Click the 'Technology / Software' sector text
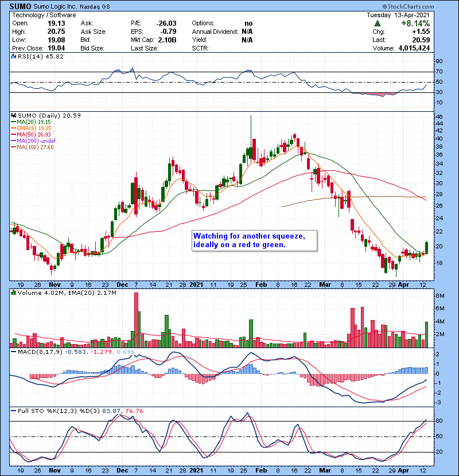This screenshot has width=459, height=476. click(44, 15)
